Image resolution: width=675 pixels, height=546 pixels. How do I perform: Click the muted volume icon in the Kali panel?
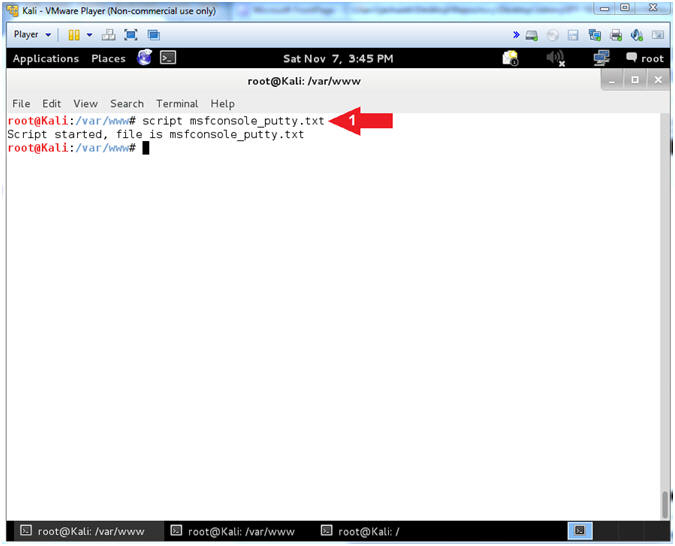pyautogui.click(x=556, y=59)
